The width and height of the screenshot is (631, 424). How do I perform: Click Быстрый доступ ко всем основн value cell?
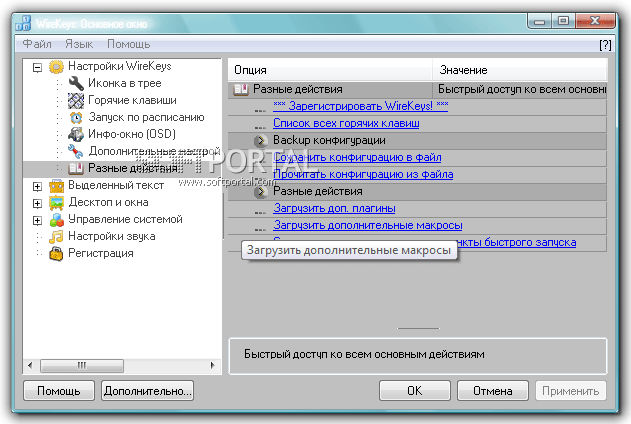point(520,89)
